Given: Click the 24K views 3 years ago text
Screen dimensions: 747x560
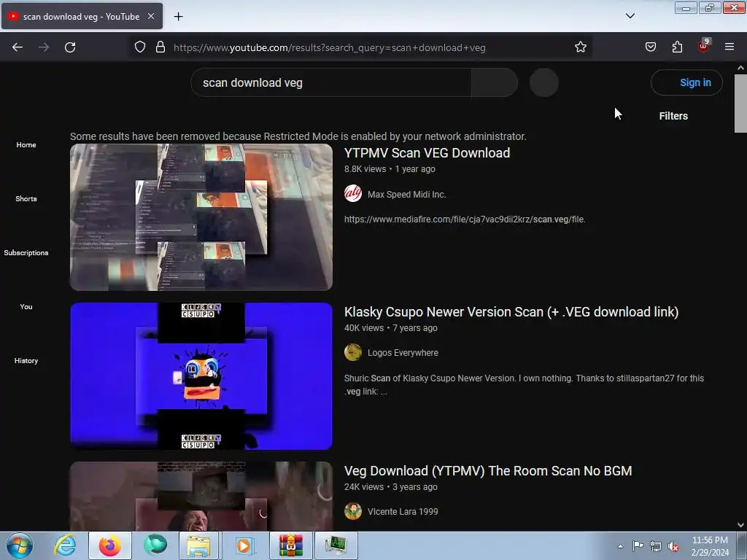Looking at the screenshot, I should coord(391,487).
